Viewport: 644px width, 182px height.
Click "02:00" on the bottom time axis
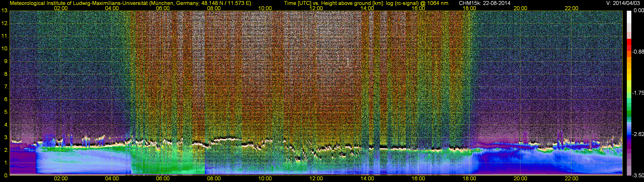[61, 179]
